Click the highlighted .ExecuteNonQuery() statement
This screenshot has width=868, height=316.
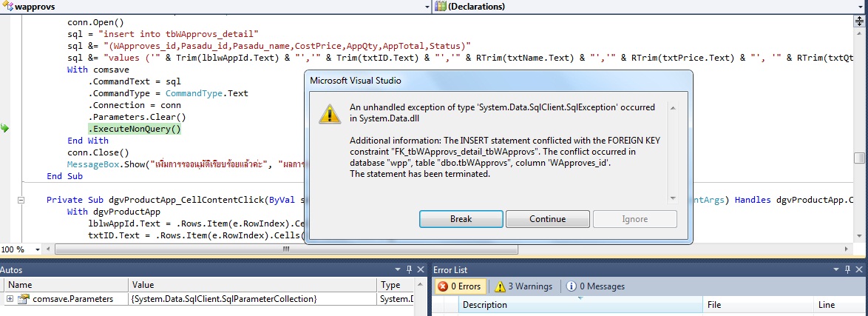135,130
